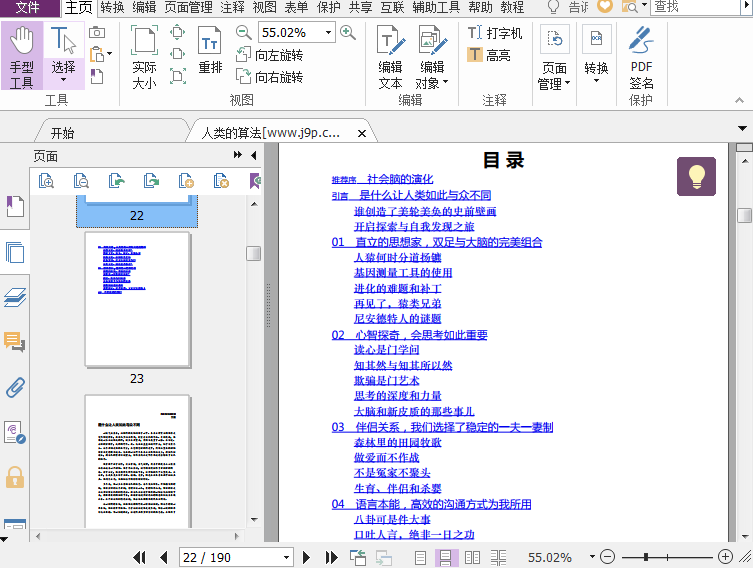753x568 pixels.
Task: Zoom in using ribbon magnifier plus
Action: [348, 33]
